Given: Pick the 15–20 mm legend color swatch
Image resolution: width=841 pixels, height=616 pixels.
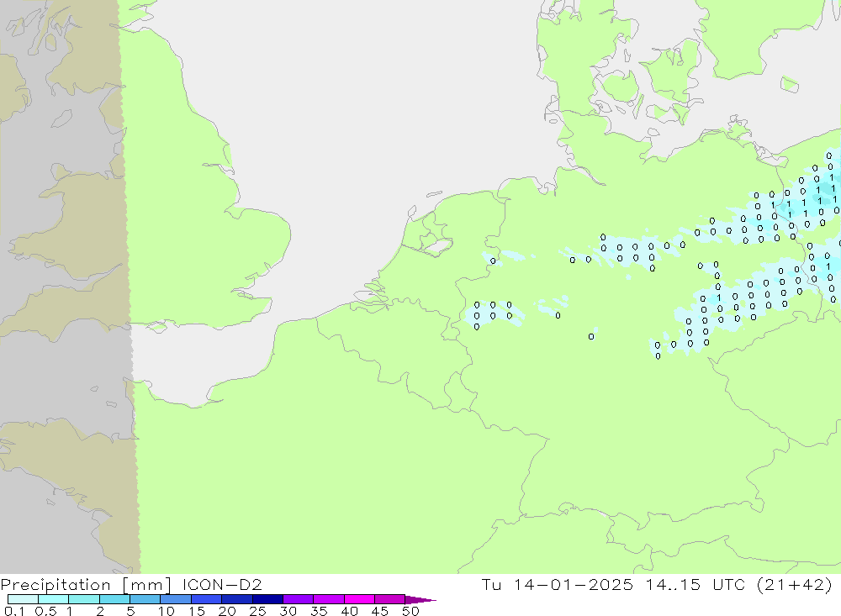Looking at the screenshot, I should 207,599.
